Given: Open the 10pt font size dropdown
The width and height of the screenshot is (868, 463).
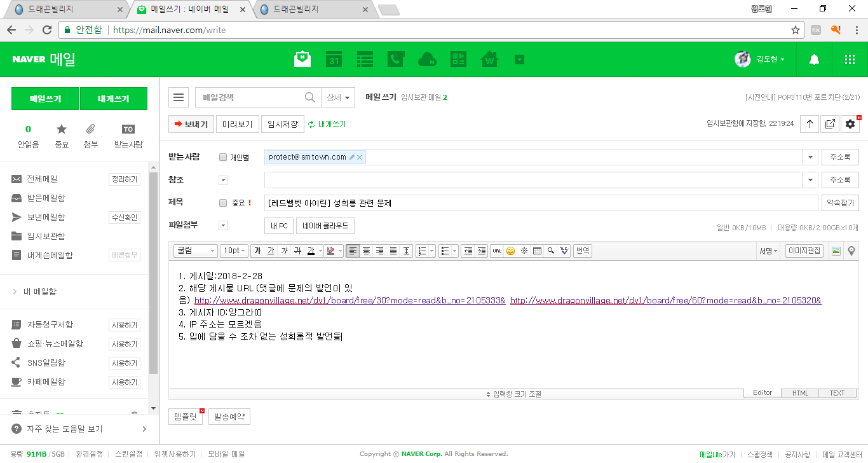Looking at the screenshot, I should tap(233, 251).
